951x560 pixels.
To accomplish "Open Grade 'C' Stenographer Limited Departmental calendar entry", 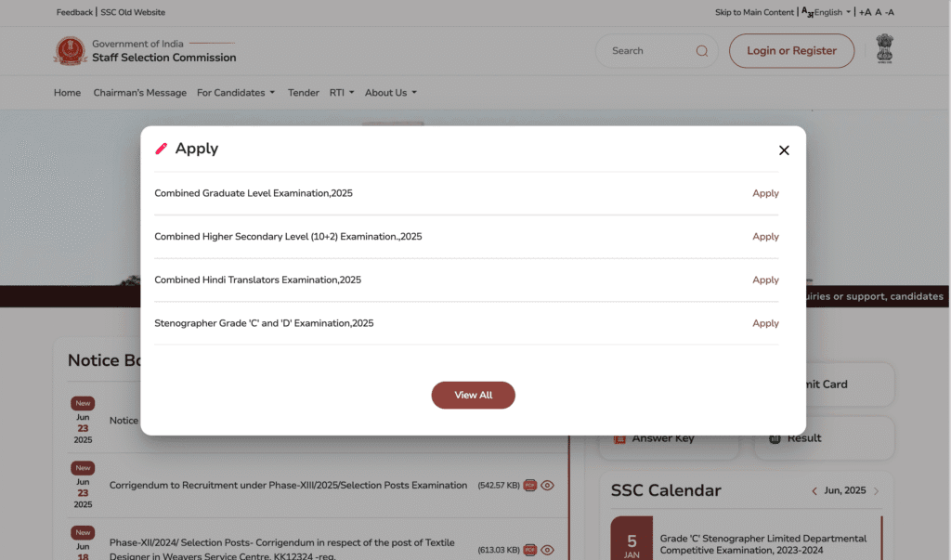I will (x=763, y=544).
